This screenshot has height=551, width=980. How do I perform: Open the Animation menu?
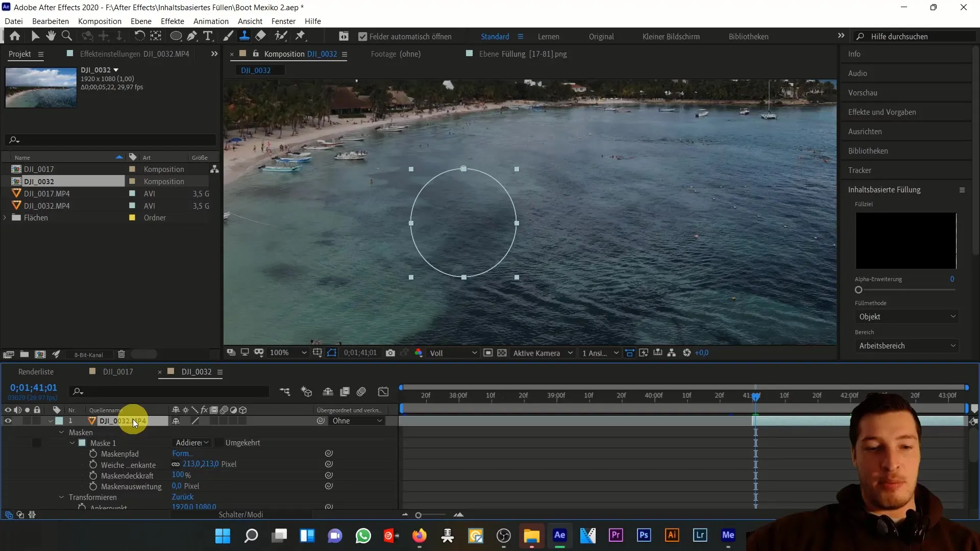(x=211, y=21)
